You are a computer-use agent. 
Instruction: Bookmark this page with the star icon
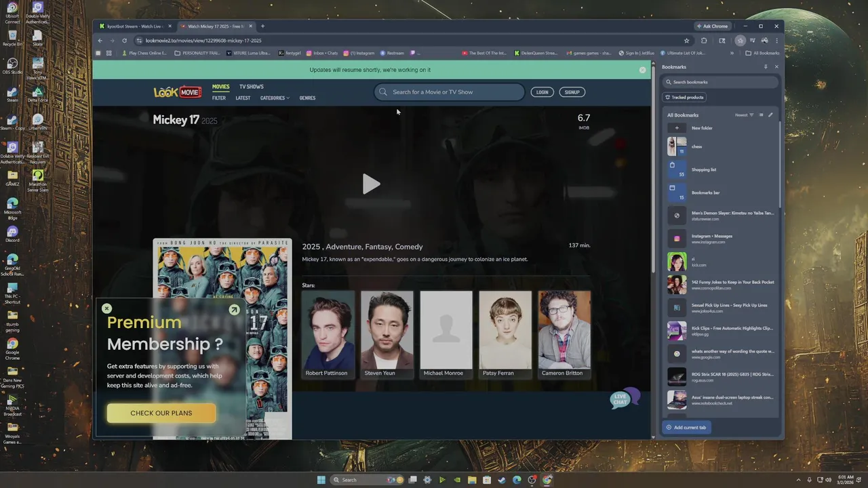click(x=687, y=41)
